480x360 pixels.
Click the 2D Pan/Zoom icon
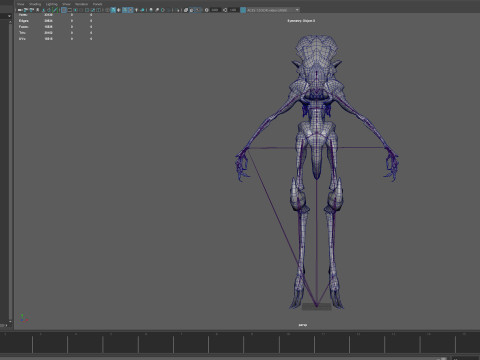pyautogui.click(x=49, y=10)
